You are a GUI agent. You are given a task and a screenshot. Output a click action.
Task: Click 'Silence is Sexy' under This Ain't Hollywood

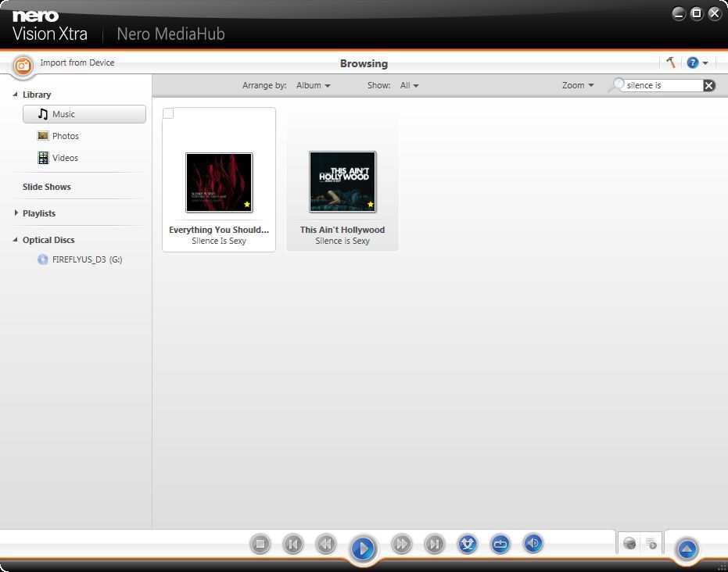coord(342,241)
